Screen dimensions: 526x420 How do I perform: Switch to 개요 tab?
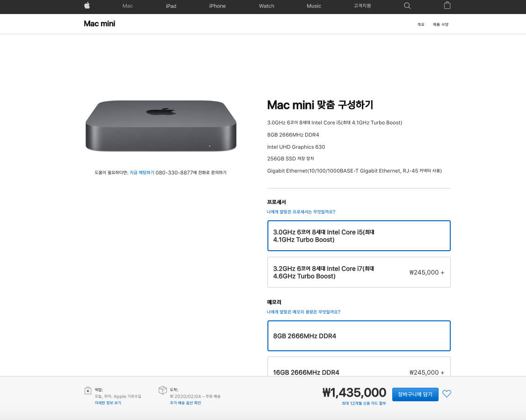tap(421, 24)
